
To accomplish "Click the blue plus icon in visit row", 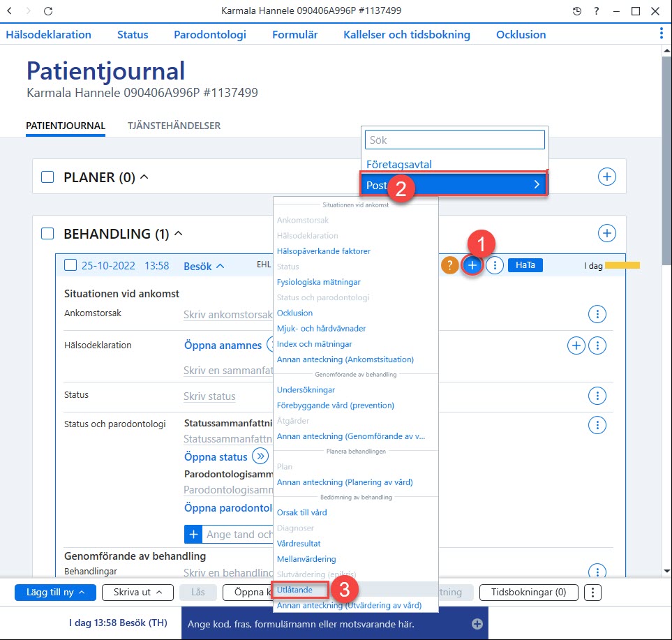I will click(472, 265).
